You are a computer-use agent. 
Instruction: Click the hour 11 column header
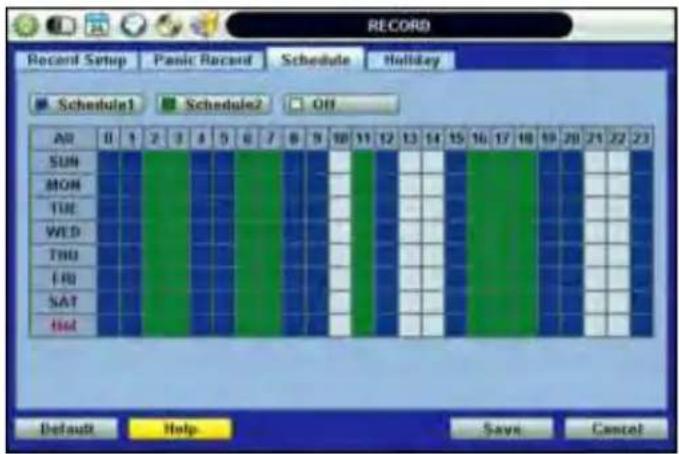pyautogui.click(x=363, y=139)
